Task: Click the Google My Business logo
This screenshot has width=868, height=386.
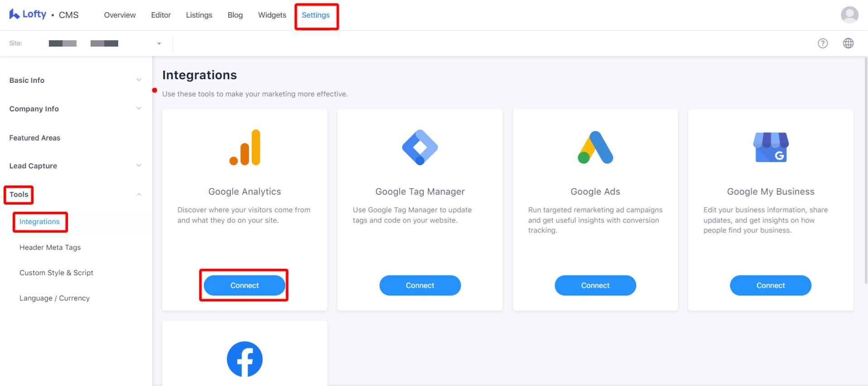Action: click(771, 148)
